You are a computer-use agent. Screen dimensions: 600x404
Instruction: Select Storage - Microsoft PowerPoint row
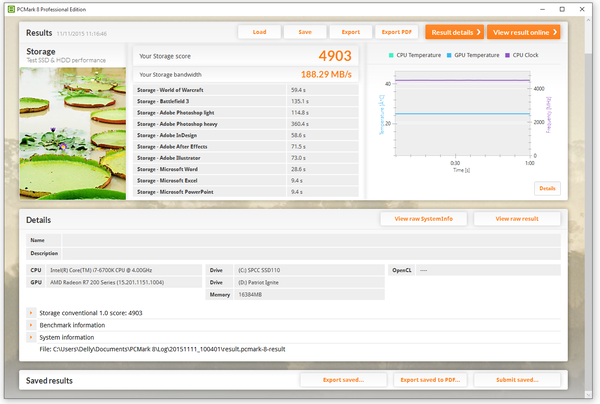pos(246,192)
